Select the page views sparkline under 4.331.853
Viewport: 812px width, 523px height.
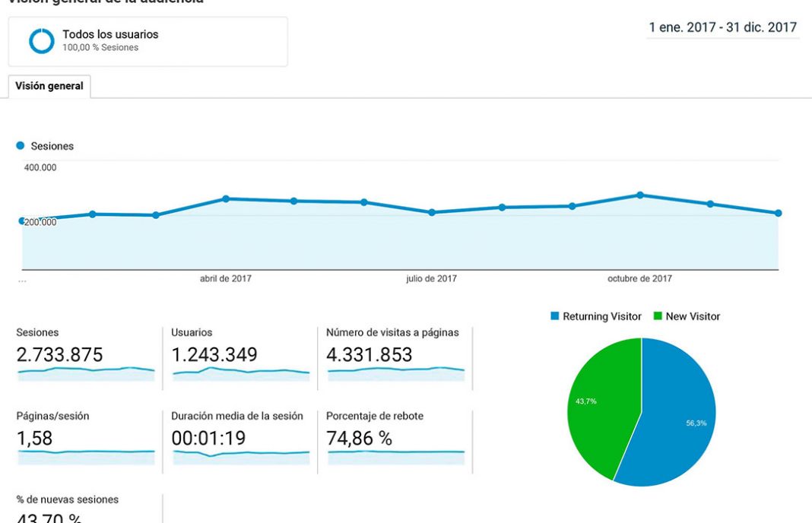point(396,372)
